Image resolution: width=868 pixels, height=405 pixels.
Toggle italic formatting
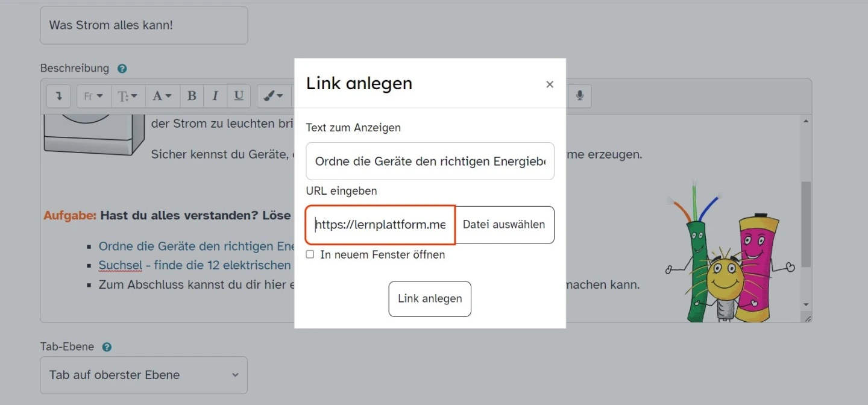[x=215, y=96]
